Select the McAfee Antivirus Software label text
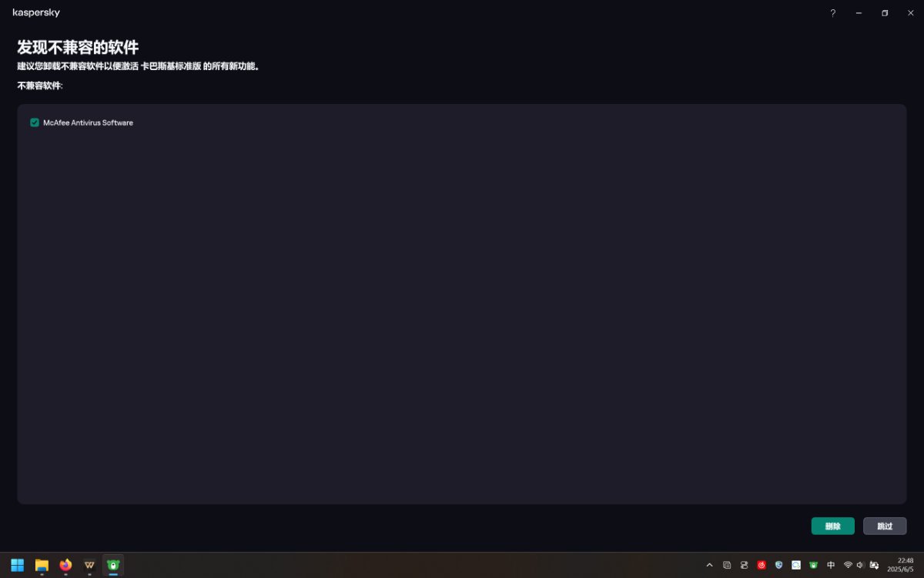Image resolution: width=924 pixels, height=578 pixels. coord(88,123)
